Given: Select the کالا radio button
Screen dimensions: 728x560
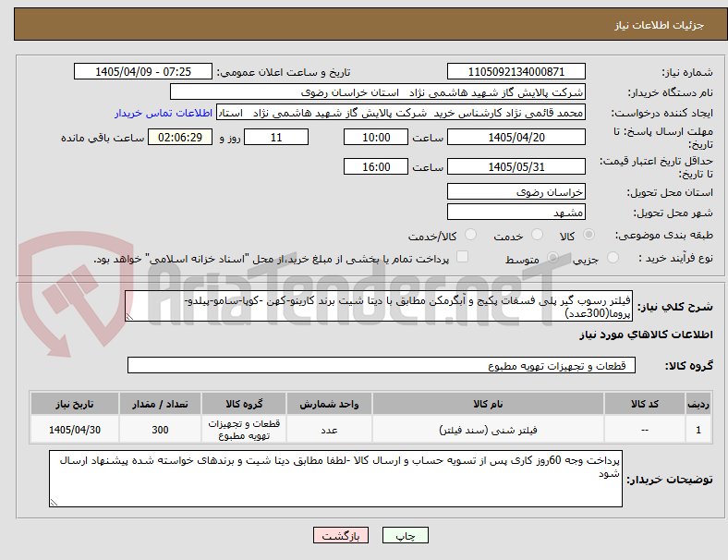Looking at the screenshot, I should coord(588,235).
